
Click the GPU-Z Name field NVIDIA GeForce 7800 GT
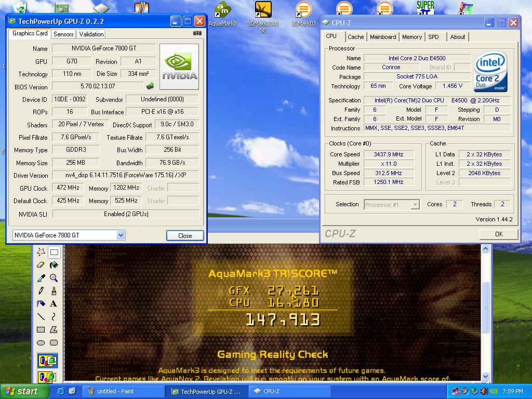tap(104, 48)
